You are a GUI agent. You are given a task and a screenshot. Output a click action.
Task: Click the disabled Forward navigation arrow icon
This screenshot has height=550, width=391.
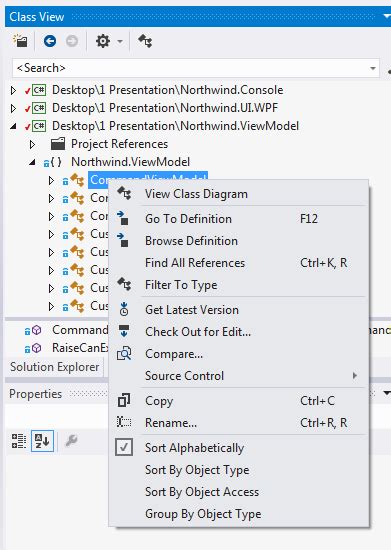(x=72, y=41)
